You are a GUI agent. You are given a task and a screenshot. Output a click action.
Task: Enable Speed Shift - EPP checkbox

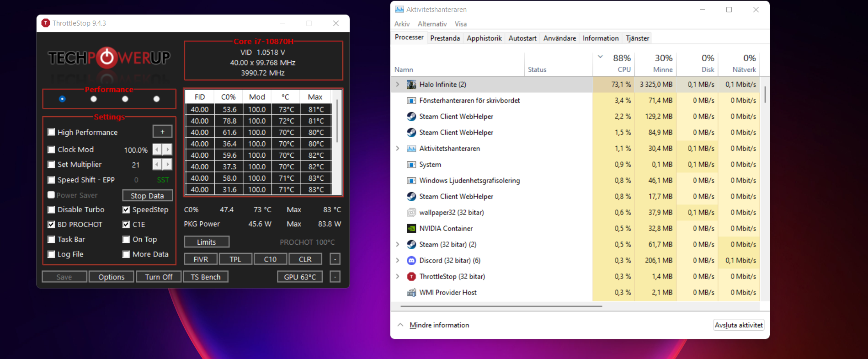[x=51, y=180]
